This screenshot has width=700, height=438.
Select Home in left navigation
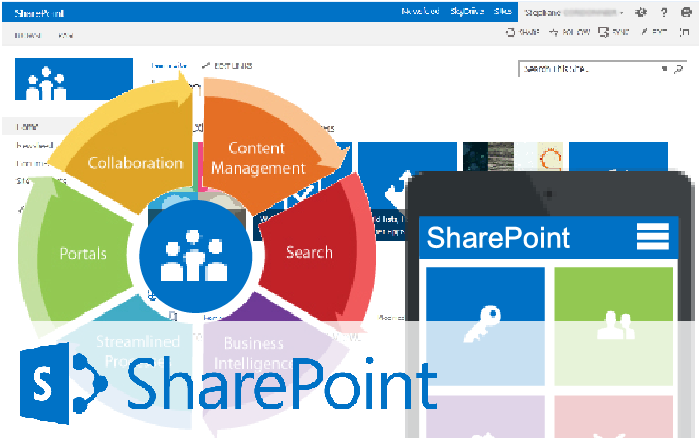[27, 127]
